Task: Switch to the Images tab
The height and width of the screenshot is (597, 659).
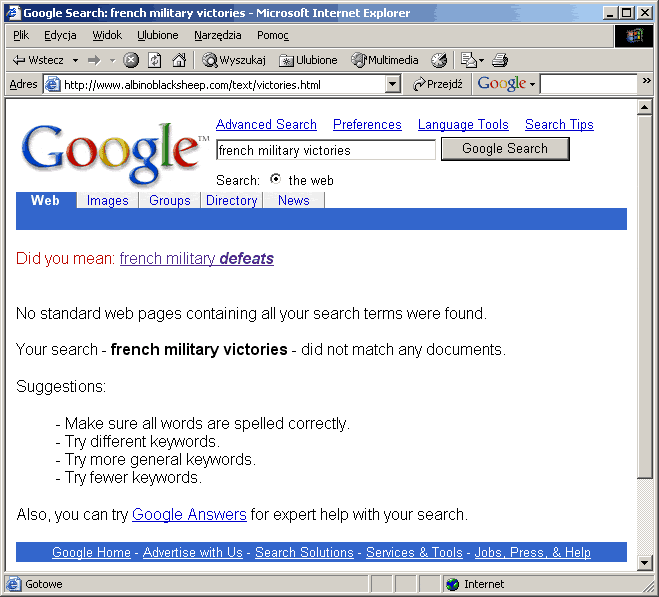Action: [x=107, y=200]
